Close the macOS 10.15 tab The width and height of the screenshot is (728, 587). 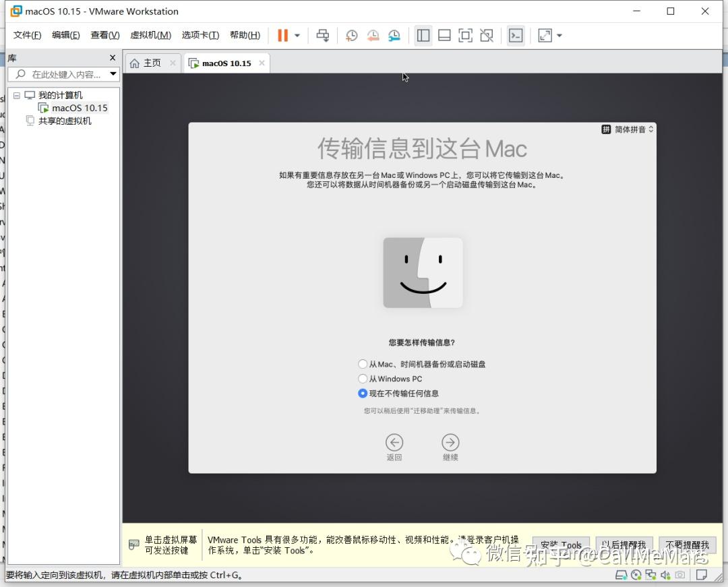(262, 63)
